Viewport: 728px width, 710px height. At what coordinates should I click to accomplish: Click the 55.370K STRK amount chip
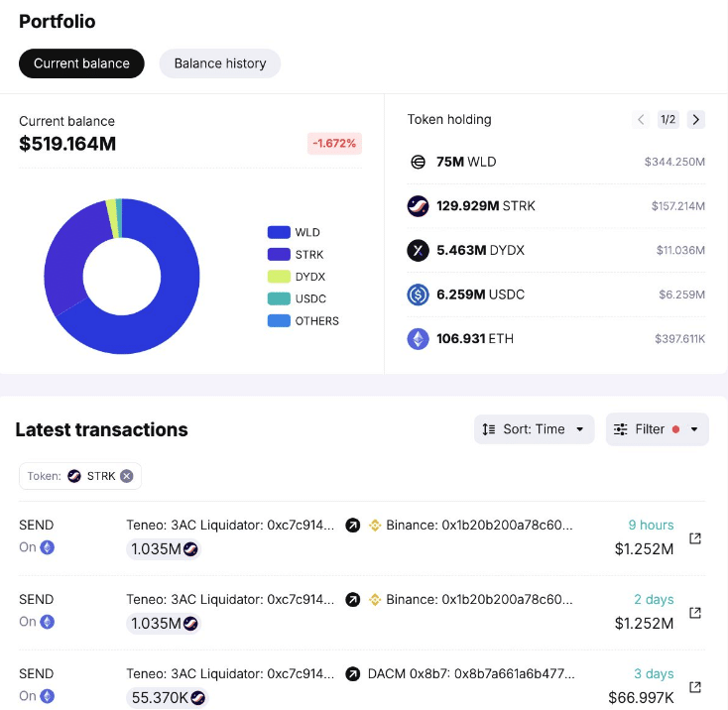(168, 697)
